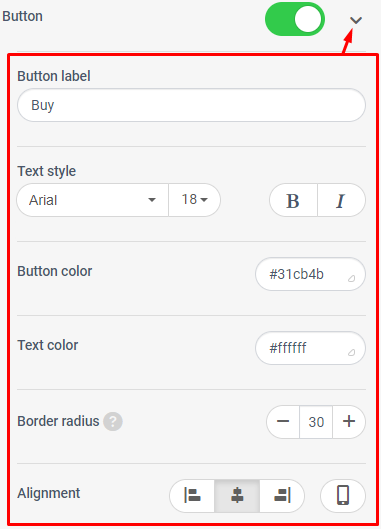Viewport: 381px width, 529px height.
Task: Show Border radius help tooltip icon
Action: pyautogui.click(x=113, y=421)
